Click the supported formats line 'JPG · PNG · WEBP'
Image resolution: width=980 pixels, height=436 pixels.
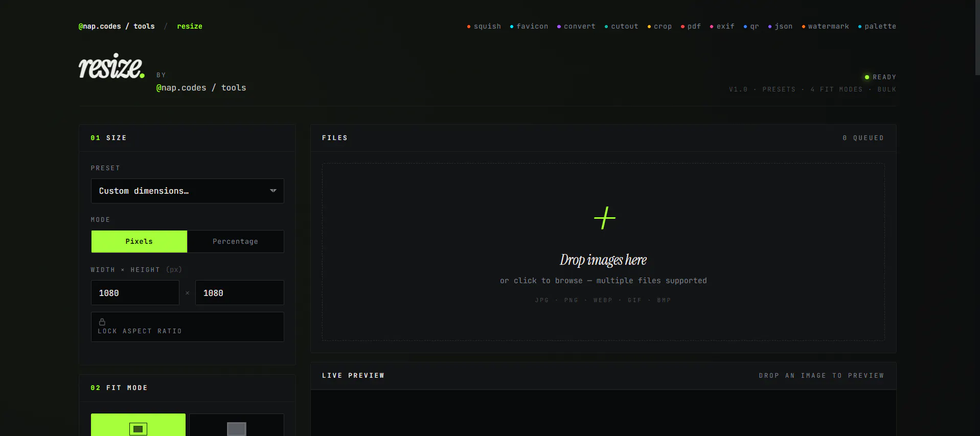click(603, 301)
